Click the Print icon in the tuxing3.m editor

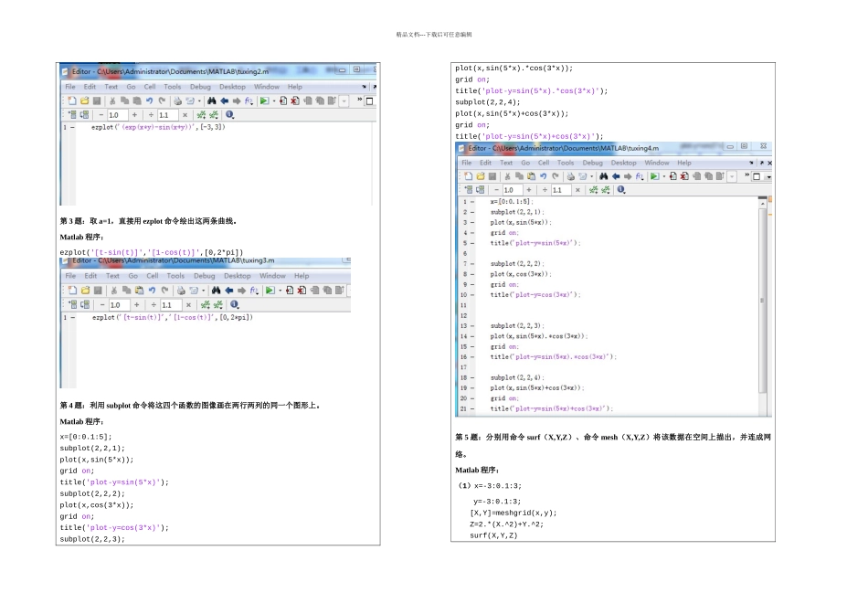[180, 291]
